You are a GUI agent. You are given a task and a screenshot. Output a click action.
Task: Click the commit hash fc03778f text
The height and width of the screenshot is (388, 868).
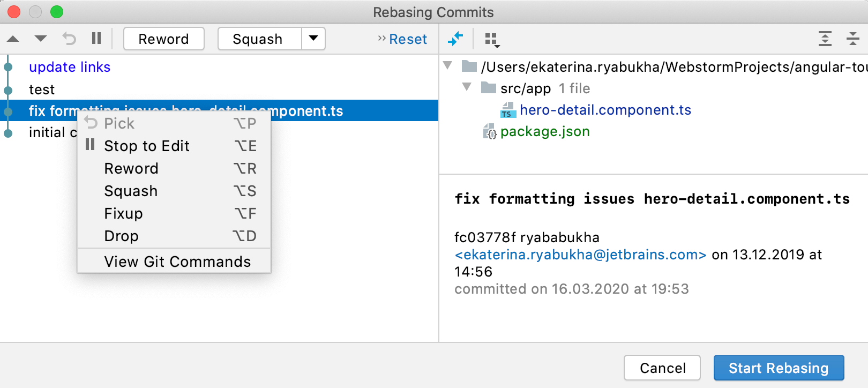point(485,237)
